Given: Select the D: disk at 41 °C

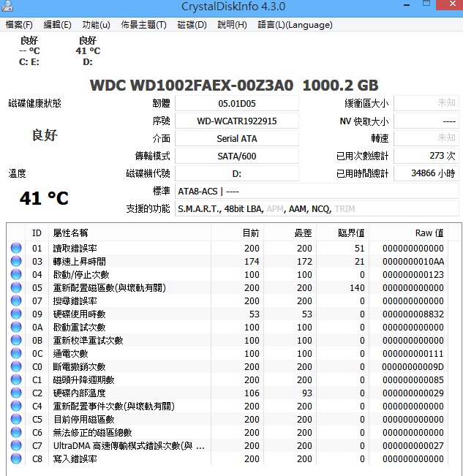Looking at the screenshot, I should coord(88,51).
